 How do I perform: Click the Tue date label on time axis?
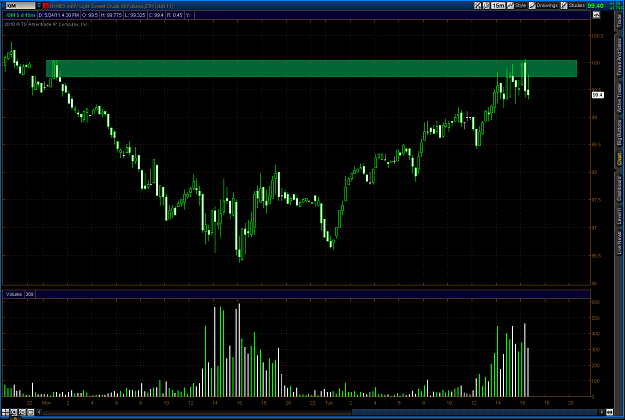[328, 403]
